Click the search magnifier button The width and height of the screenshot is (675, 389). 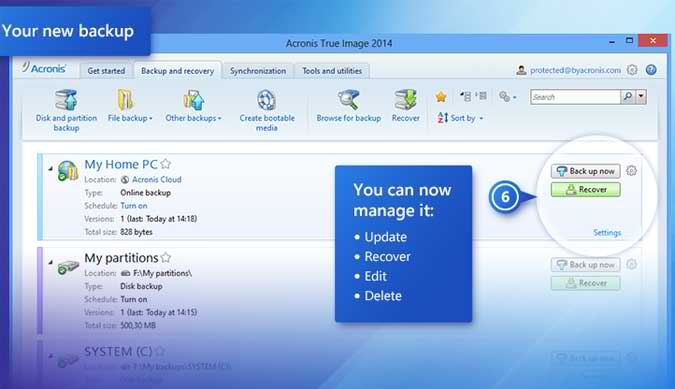point(628,97)
